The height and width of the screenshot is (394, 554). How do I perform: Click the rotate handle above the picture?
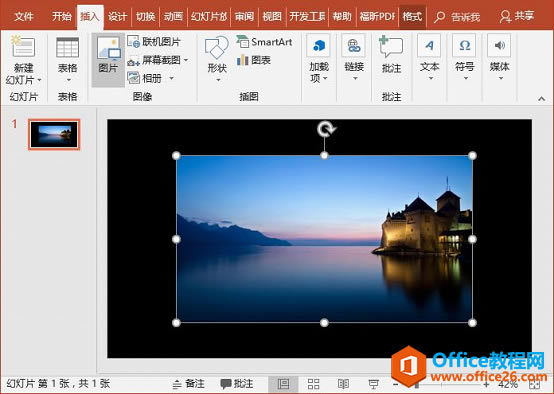click(x=325, y=129)
